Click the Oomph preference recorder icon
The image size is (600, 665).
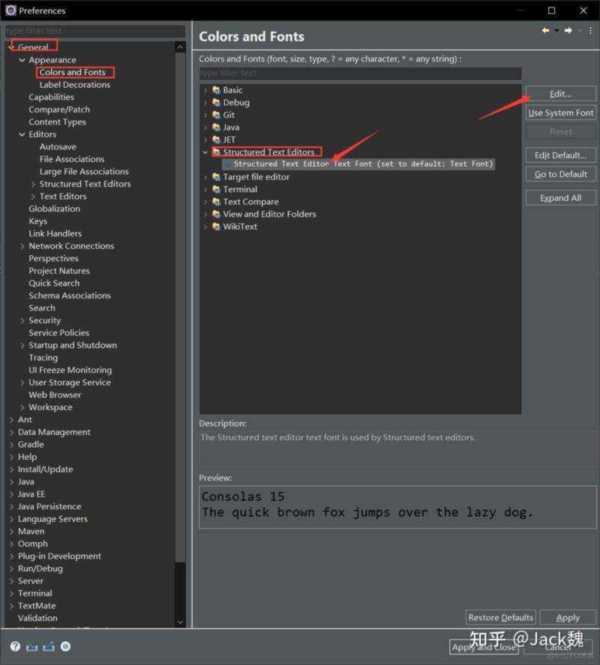coord(65,646)
